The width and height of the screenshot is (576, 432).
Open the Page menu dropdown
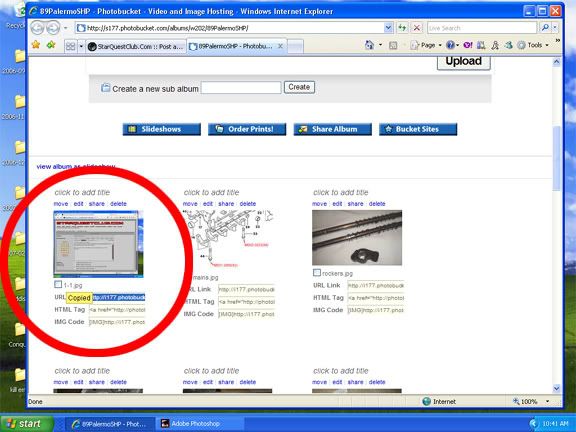tap(426, 45)
